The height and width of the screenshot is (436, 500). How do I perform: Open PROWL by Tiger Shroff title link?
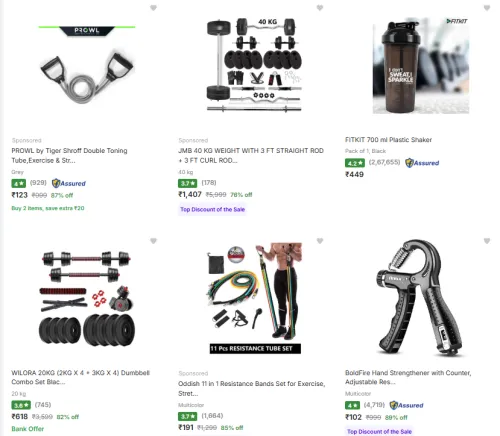(69, 155)
